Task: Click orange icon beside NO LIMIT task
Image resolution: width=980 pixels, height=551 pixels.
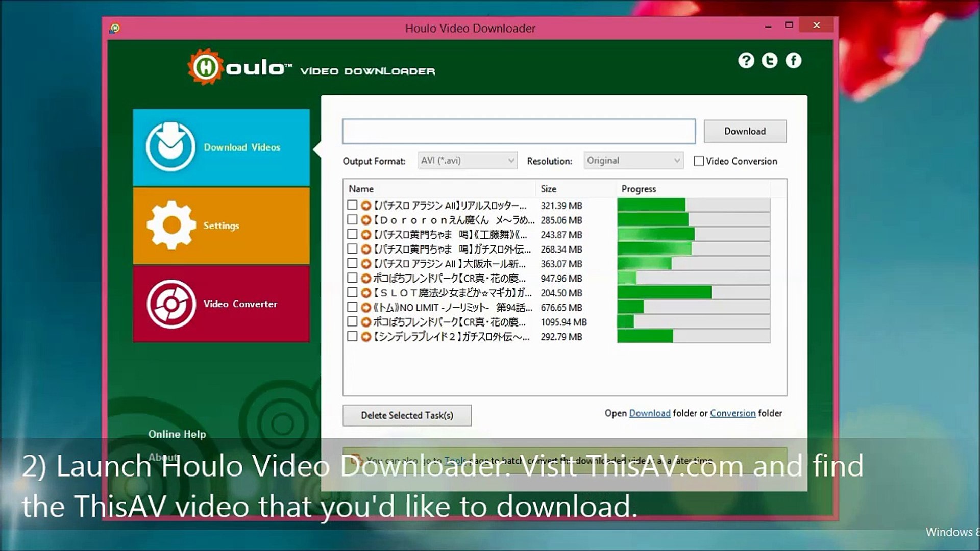Action: click(x=366, y=308)
